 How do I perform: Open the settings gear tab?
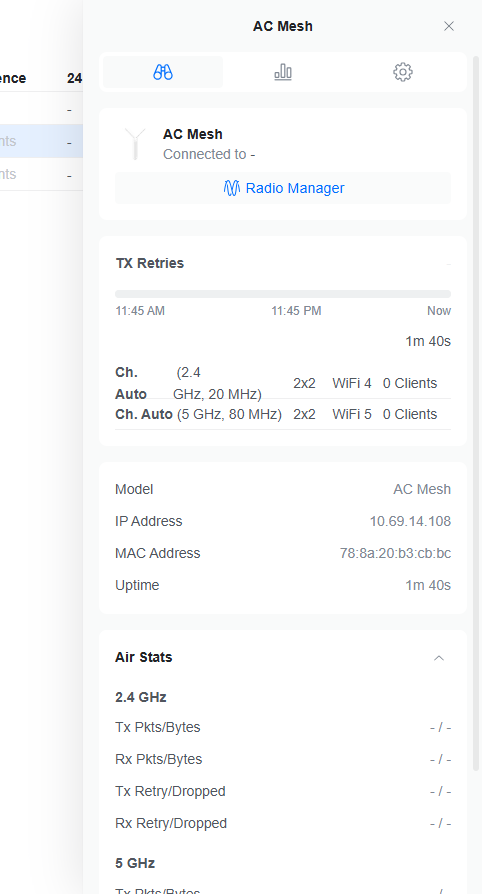(x=403, y=72)
